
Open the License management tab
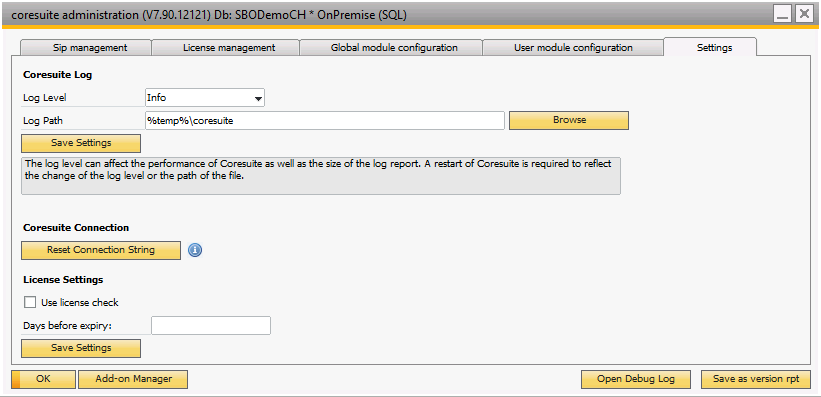coord(226,47)
